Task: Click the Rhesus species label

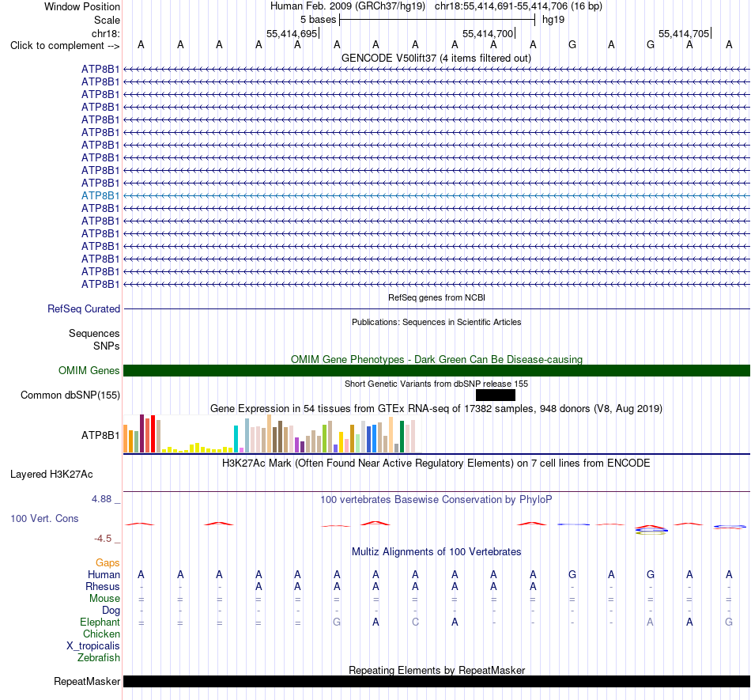Action: click(103, 586)
